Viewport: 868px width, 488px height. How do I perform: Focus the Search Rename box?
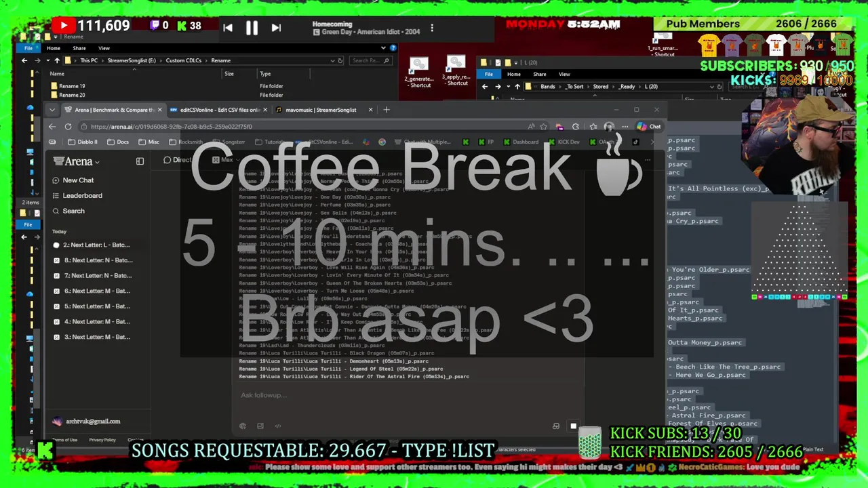click(370, 60)
